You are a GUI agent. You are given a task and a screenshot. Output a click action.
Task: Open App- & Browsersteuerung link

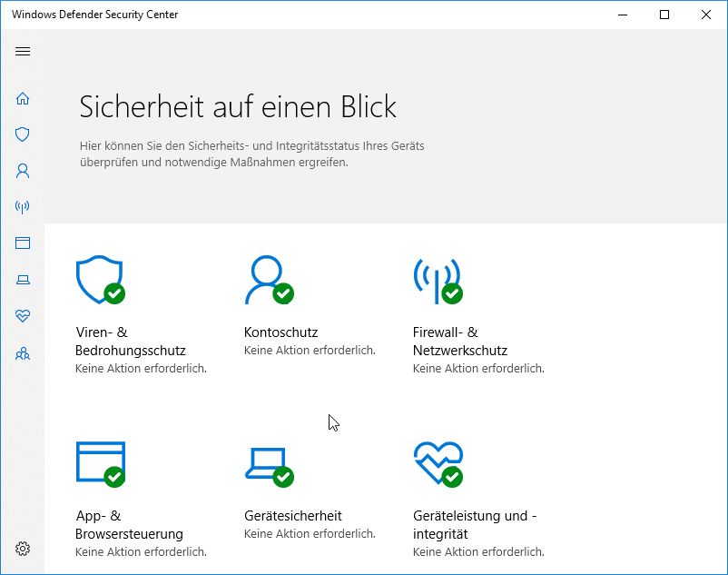click(x=130, y=524)
